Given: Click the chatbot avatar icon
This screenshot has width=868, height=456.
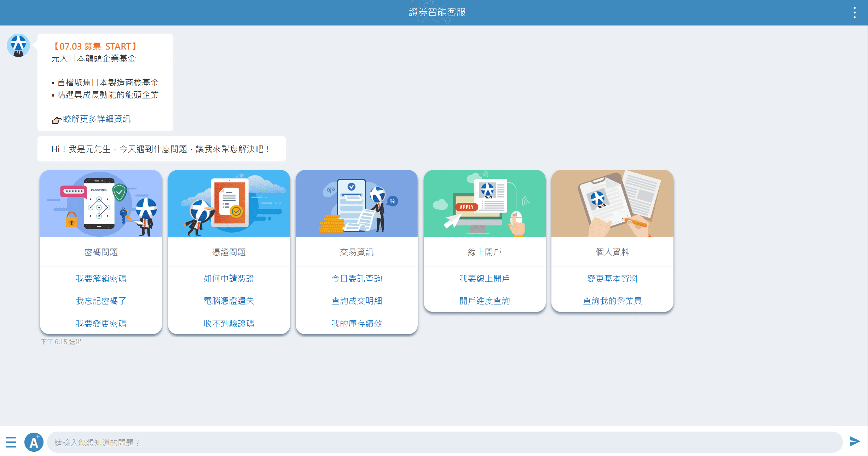Looking at the screenshot, I should pos(18,45).
